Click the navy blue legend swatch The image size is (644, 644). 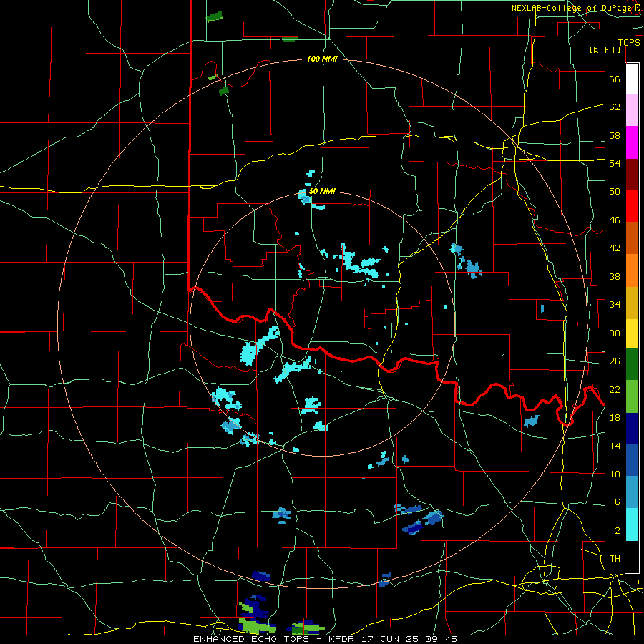(632, 429)
